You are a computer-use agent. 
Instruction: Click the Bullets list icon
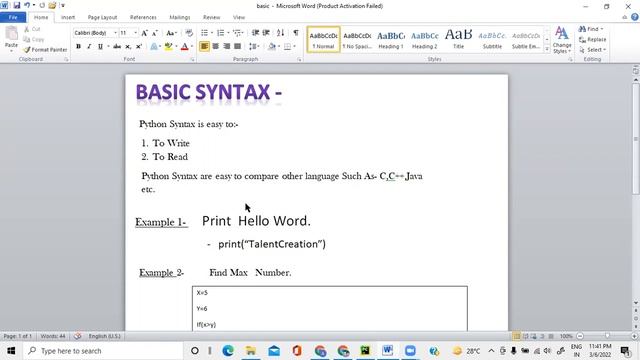point(204,33)
